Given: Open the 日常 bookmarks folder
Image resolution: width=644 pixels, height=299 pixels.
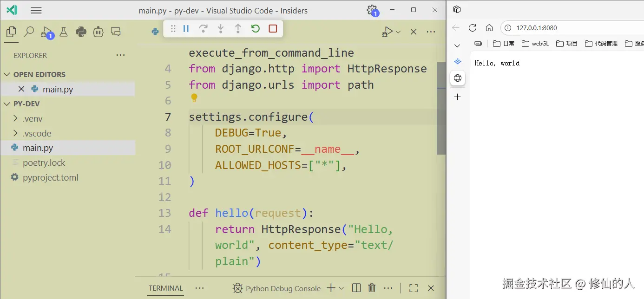Looking at the screenshot, I should [x=504, y=44].
